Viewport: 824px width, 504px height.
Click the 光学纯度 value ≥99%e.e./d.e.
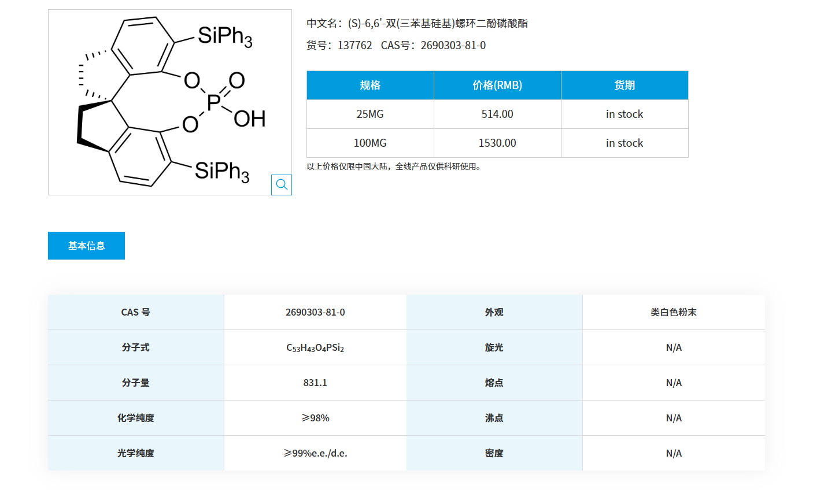coord(315,453)
